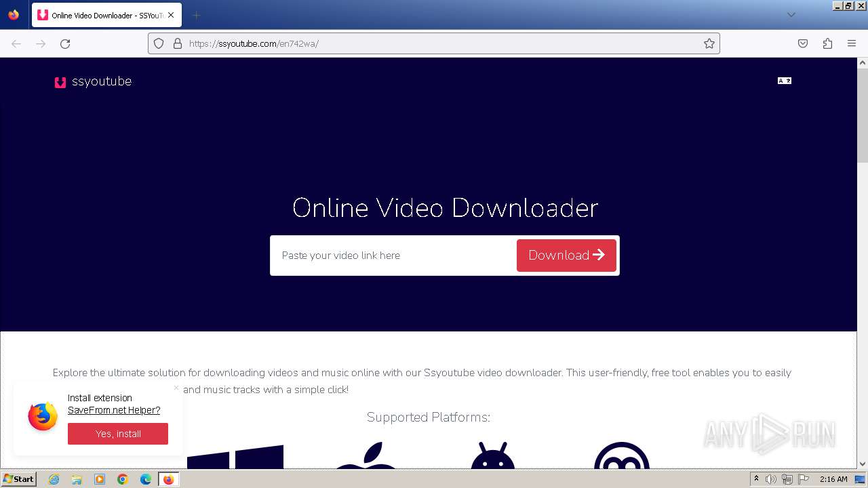868x488 pixels.
Task: Select the circular M platform icon
Action: (x=622, y=455)
